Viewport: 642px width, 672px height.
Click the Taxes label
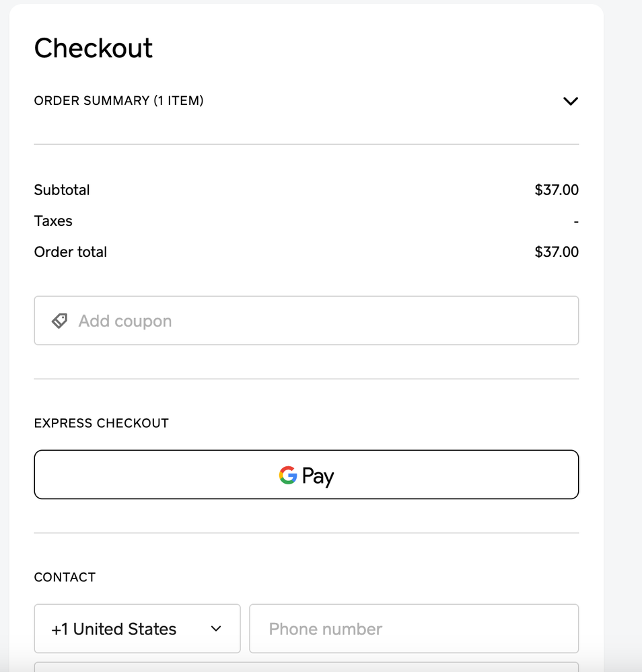[53, 221]
